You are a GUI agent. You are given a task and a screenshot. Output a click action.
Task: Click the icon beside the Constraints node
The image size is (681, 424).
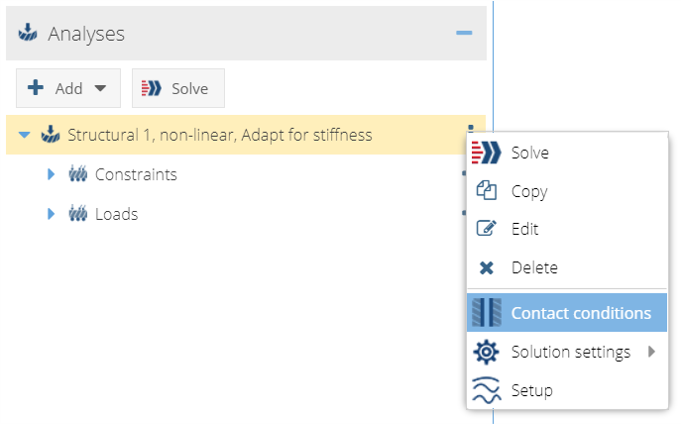click(78, 175)
